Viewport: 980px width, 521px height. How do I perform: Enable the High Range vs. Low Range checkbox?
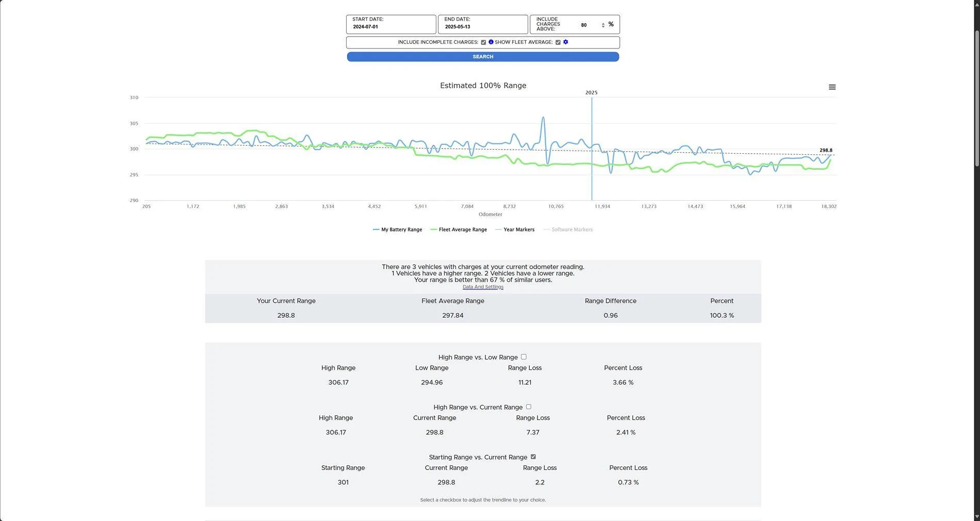click(x=524, y=356)
